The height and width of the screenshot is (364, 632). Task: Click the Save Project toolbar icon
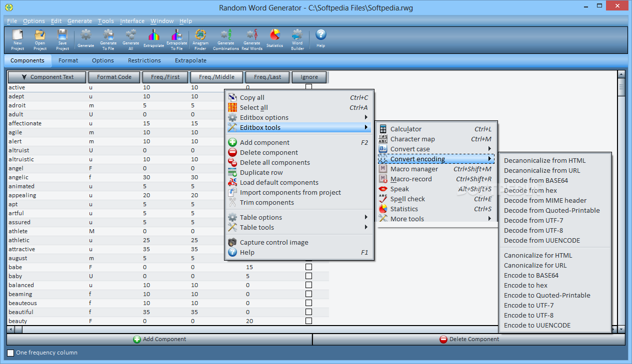[x=62, y=39]
